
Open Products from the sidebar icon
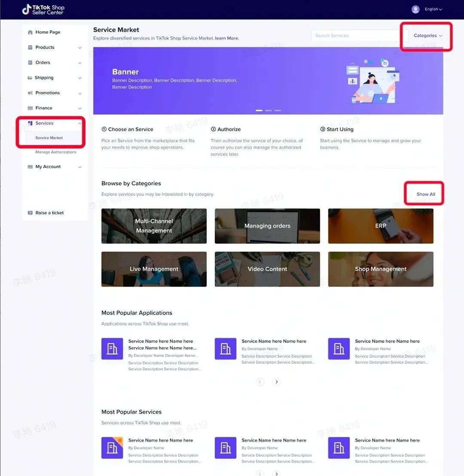coord(30,47)
